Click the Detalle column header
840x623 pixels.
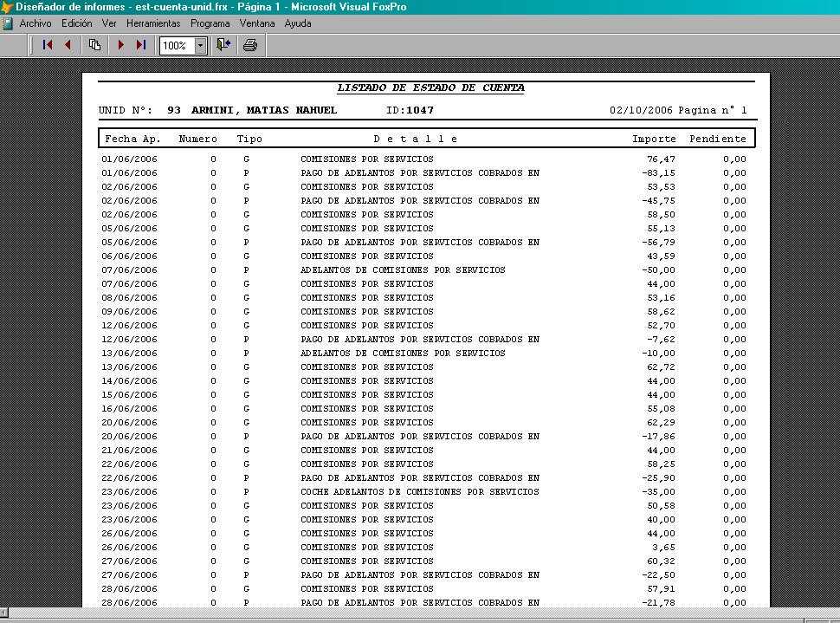[416, 139]
